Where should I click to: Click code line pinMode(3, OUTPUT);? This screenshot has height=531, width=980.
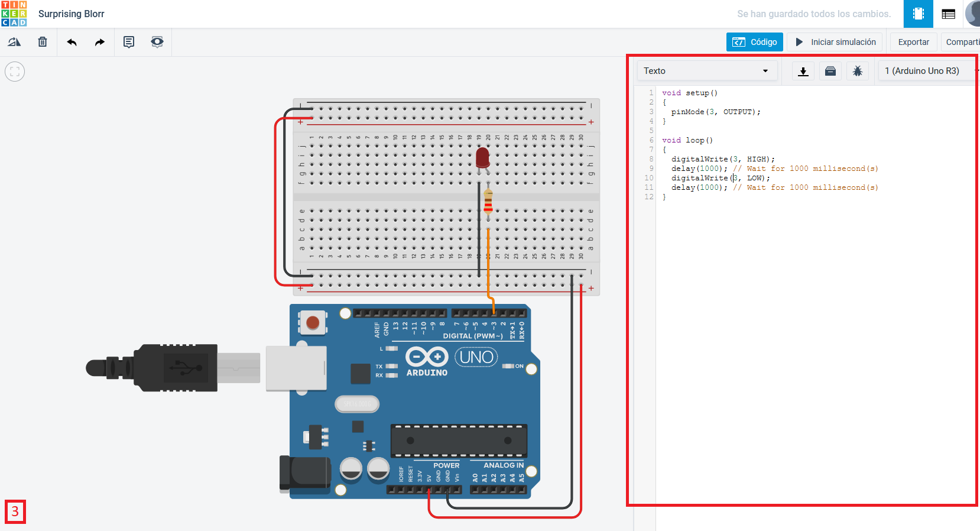pyautogui.click(x=715, y=112)
